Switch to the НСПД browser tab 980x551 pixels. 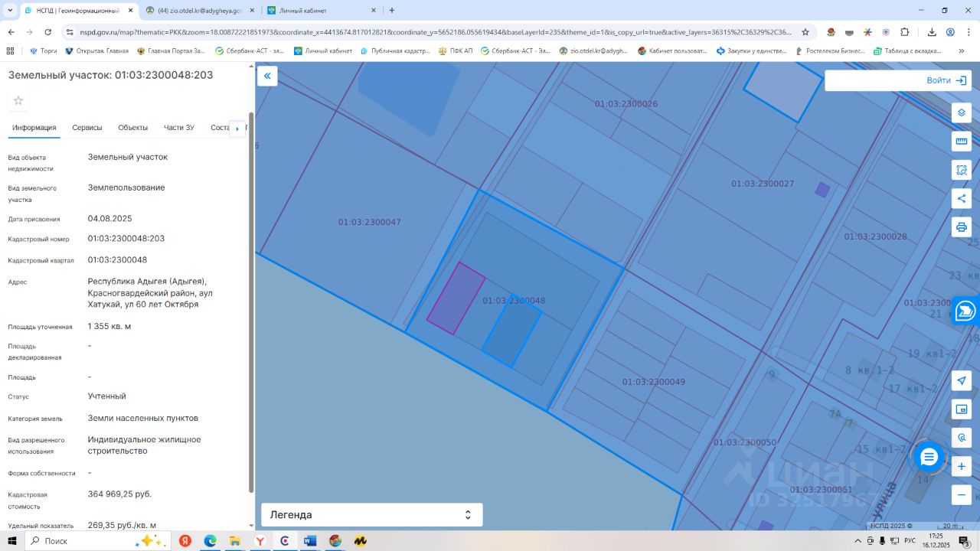click(78, 11)
